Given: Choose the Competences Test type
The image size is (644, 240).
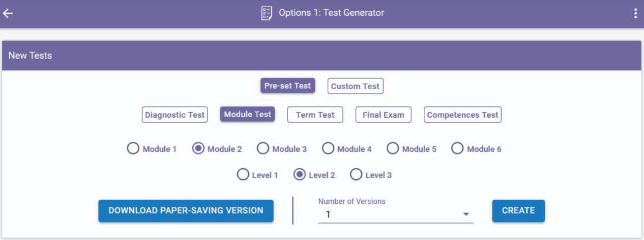Looking at the screenshot, I should tap(462, 115).
